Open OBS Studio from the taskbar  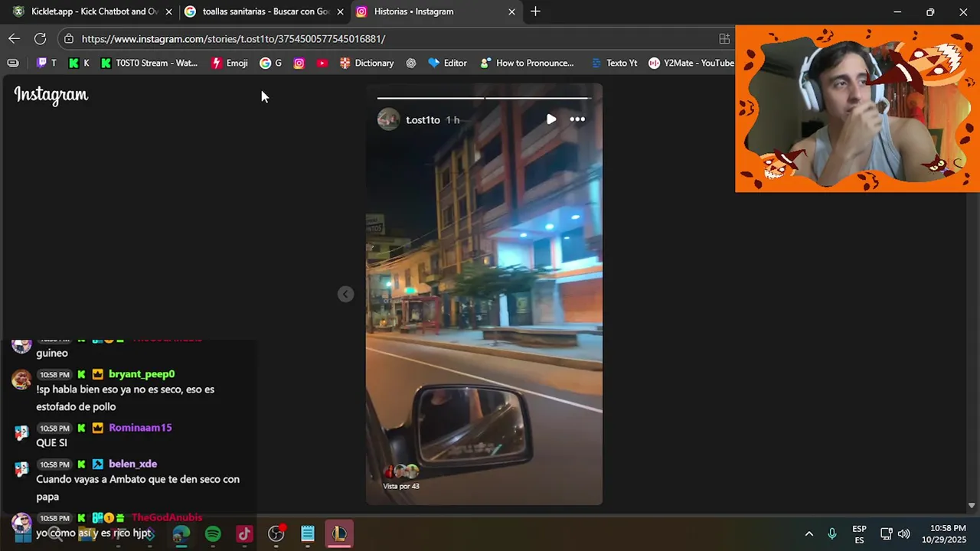coord(276,533)
